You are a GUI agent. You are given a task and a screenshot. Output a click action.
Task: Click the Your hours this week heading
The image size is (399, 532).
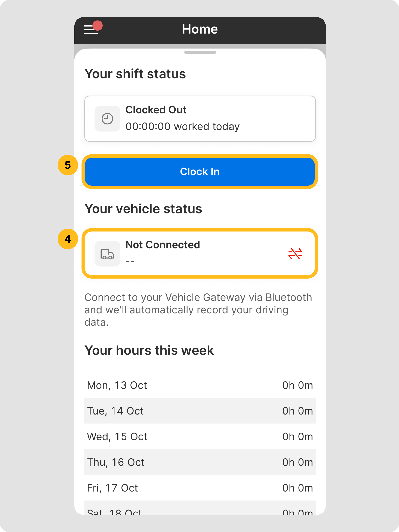tap(149, 350)
